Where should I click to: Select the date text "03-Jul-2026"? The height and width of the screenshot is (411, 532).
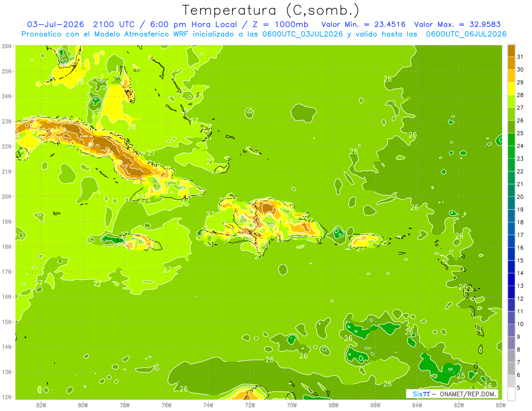click(55, 24)
